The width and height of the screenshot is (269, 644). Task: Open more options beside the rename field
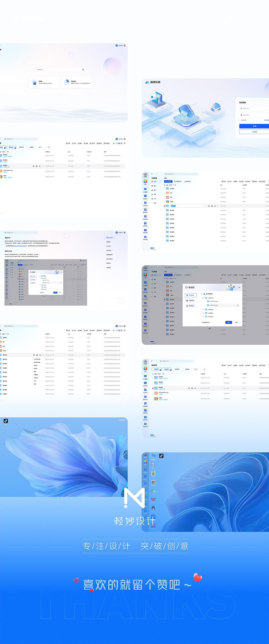[218, 206]
